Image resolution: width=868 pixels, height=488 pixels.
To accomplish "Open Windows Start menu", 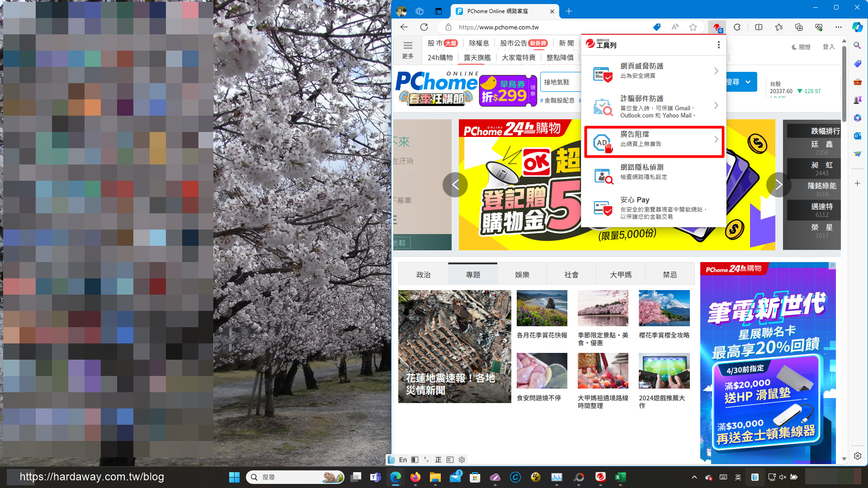I will [x=234, y=477].
